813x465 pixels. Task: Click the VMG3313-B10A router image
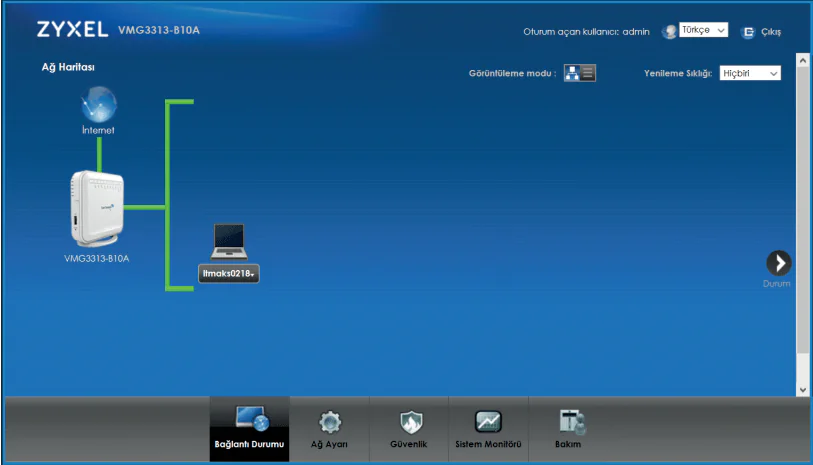tap(98, 208)
